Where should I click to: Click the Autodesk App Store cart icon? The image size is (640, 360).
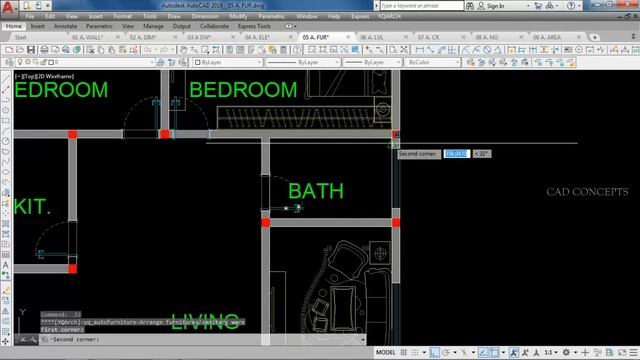click(x=538, y=6)
